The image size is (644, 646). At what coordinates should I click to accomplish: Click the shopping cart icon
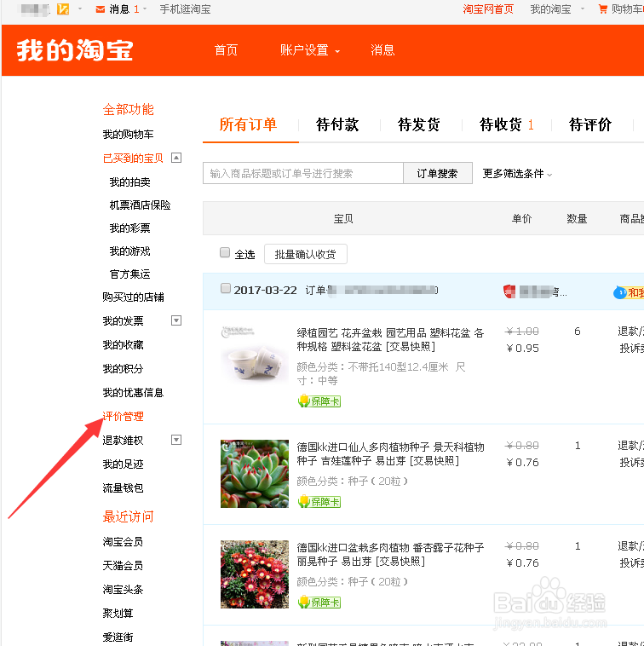point(603,9)
